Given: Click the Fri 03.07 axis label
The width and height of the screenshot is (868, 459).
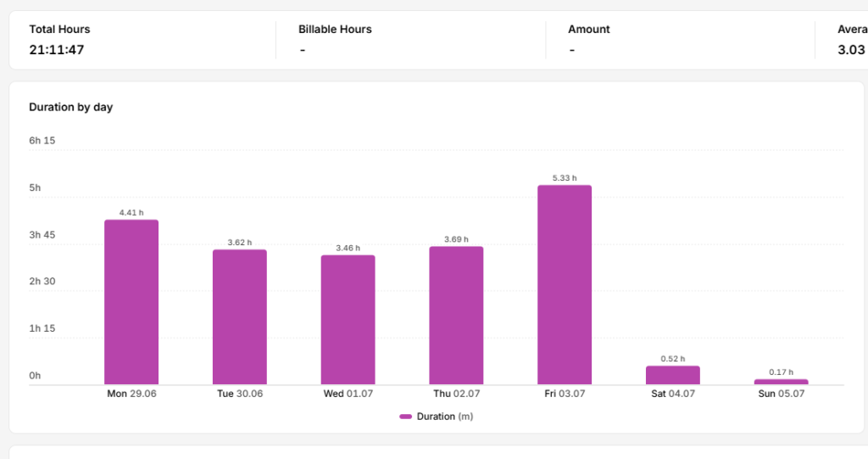Looking at the screenshot, I should (565, 394).
